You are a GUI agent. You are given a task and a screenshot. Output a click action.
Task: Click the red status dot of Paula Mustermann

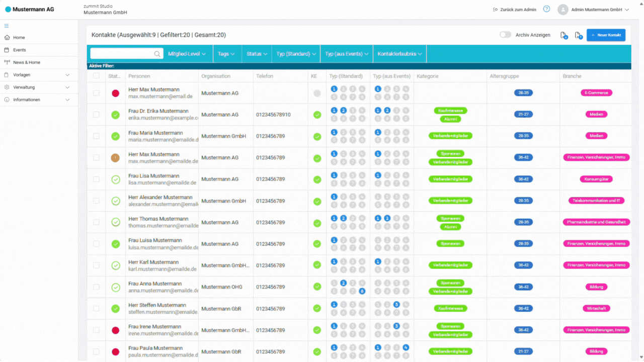click(115, 352)
